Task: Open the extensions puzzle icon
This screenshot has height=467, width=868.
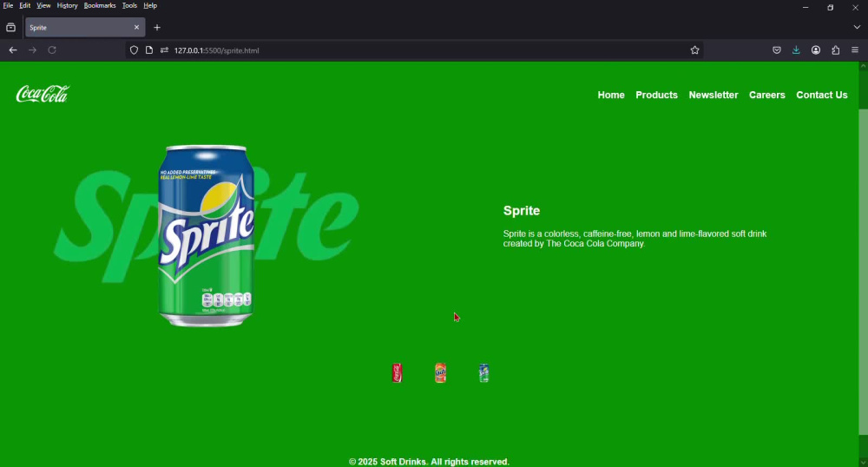Action: click(x=835, y=50)
